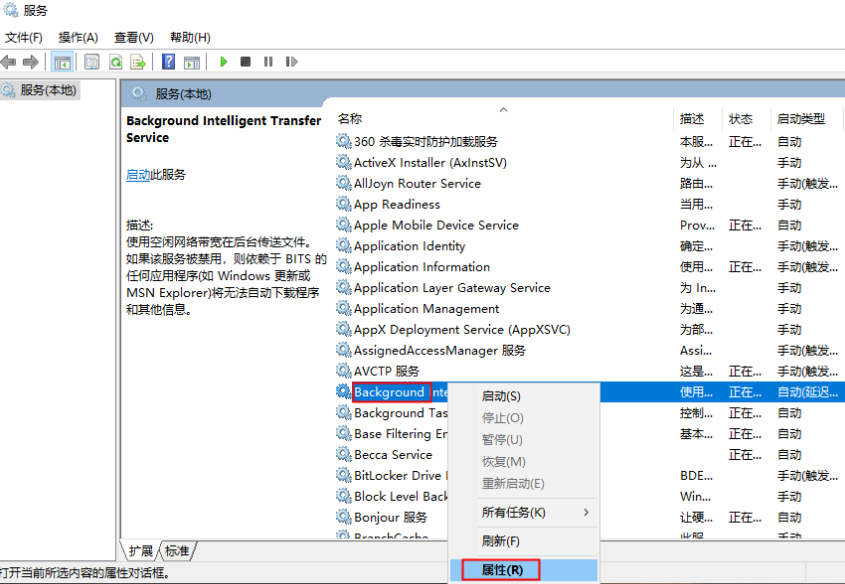Click the Help question-mark toolbar icon
845x584 pixels.
coord(169,62)
